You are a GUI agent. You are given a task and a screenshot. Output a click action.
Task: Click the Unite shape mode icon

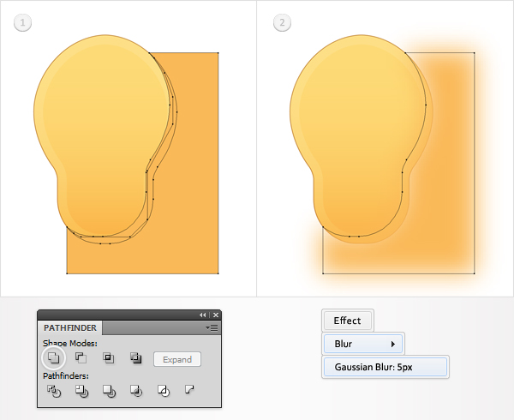coord(53,357)
